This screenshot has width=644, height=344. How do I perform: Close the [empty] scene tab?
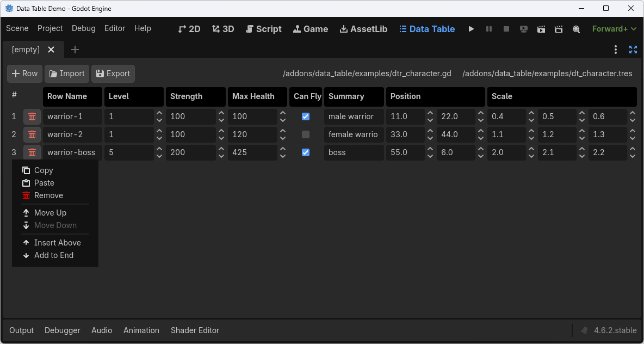[51, 50]
